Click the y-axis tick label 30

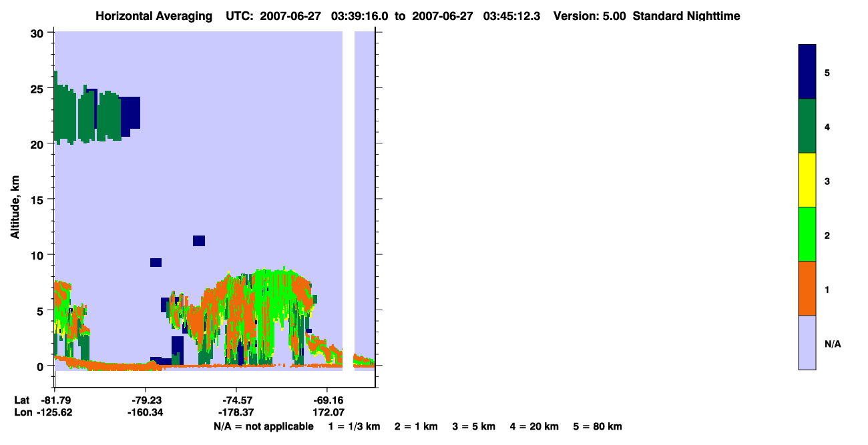pyautogui.click(x=38, y=33)
